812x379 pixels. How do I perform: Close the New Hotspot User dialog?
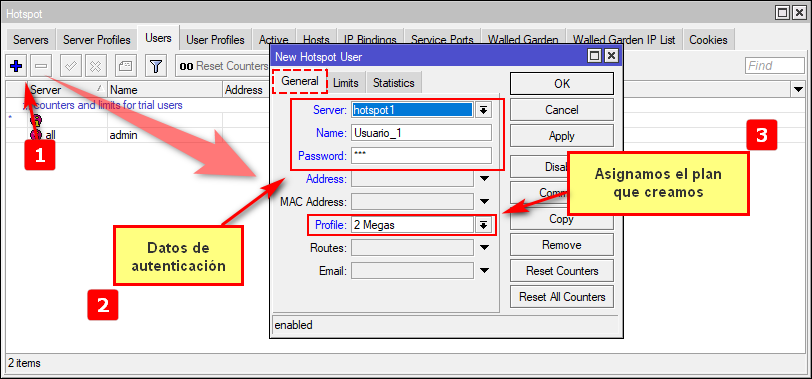[611, 56]
